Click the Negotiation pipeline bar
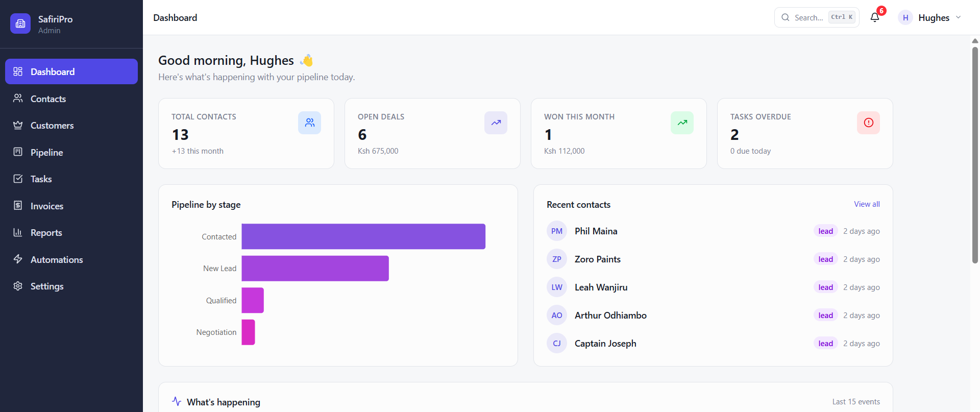 [248, 332]
